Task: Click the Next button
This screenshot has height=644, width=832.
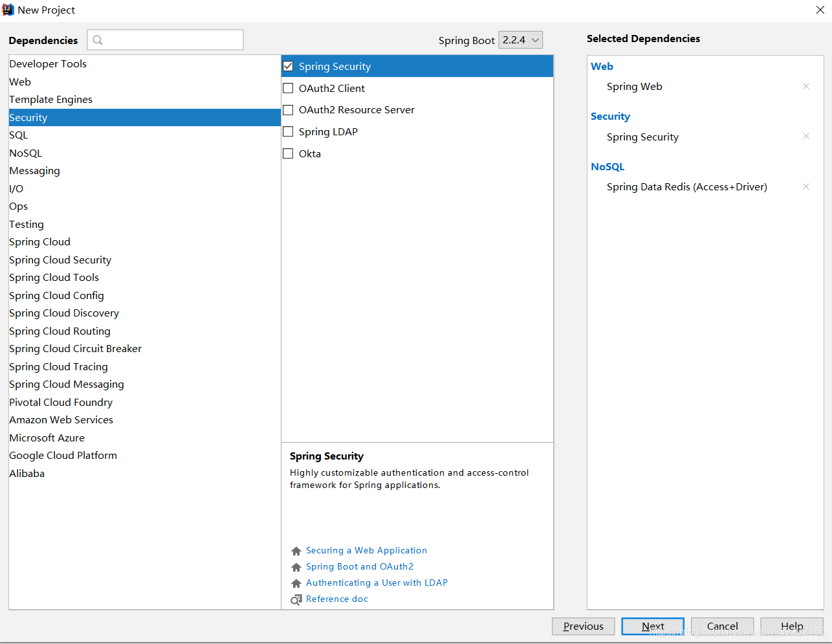Action: pos(653,626)
